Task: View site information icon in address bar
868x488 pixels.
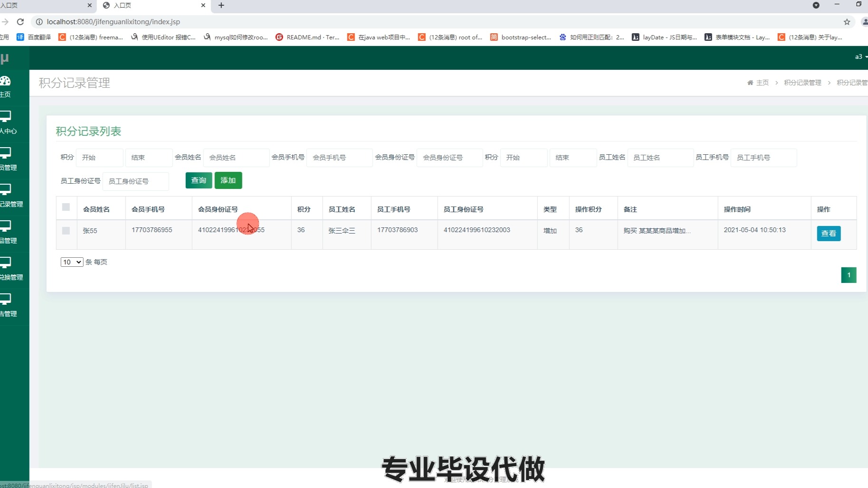Action: (x=39, y=22)
